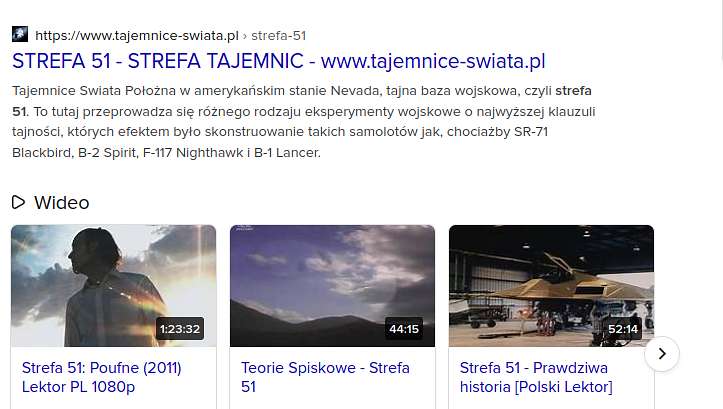Screen dimensions: 723x409
Task: Open STREFA 51 - STREFA TAJEMNIC result title
Action: click(279, 61)
